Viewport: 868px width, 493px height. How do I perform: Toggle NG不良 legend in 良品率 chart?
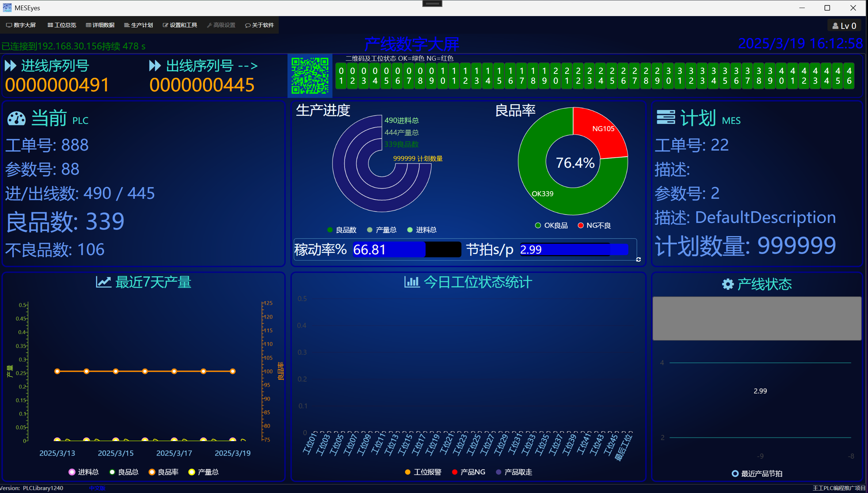594,225
